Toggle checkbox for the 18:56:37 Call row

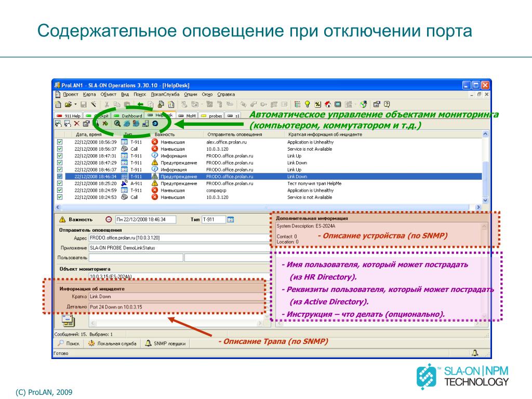tap(60, 149)
